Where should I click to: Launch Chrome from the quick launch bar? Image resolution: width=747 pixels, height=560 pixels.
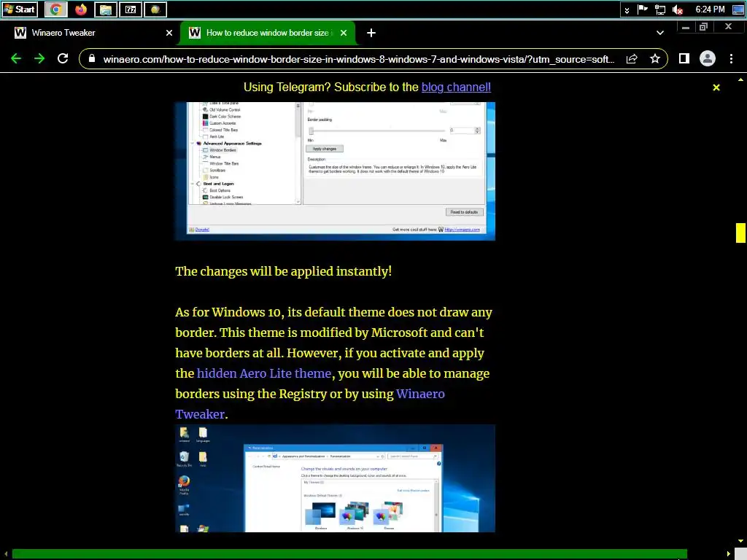point(55,9)
